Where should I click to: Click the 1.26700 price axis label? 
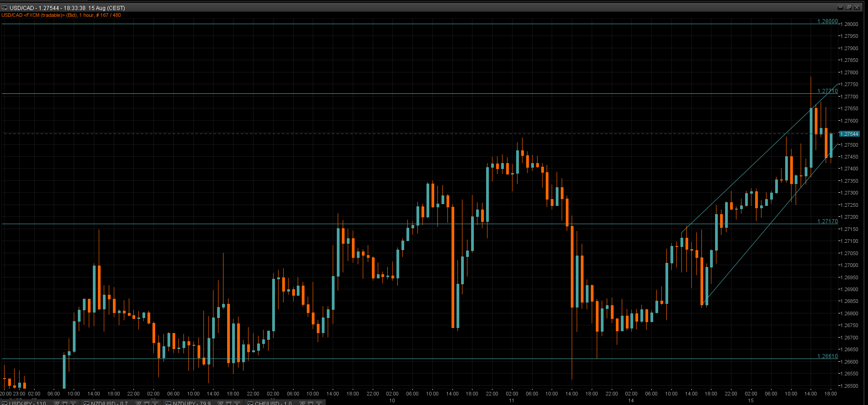pyautogui.click(x=849, y=338)
